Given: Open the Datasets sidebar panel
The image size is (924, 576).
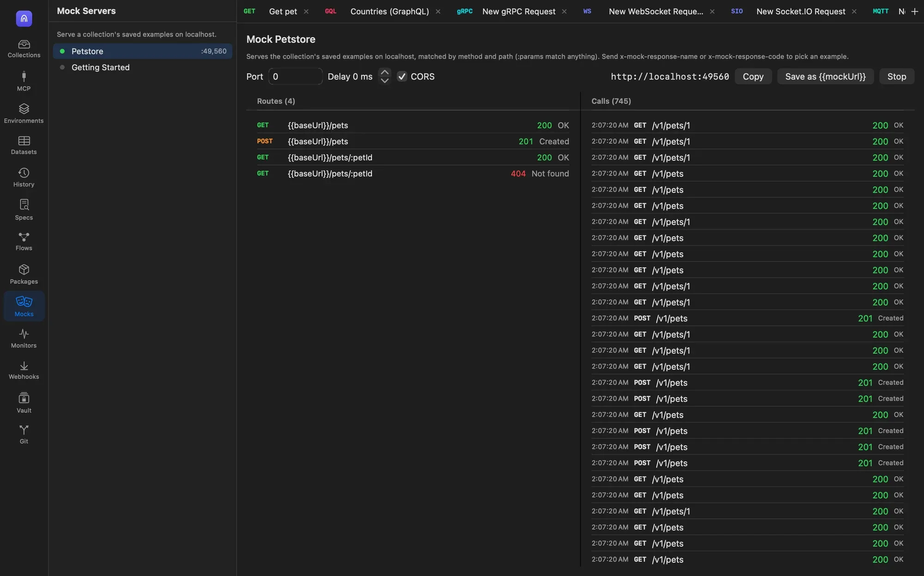Looking at the screenshot, I should pyautogui.click(x=24, y=145).
